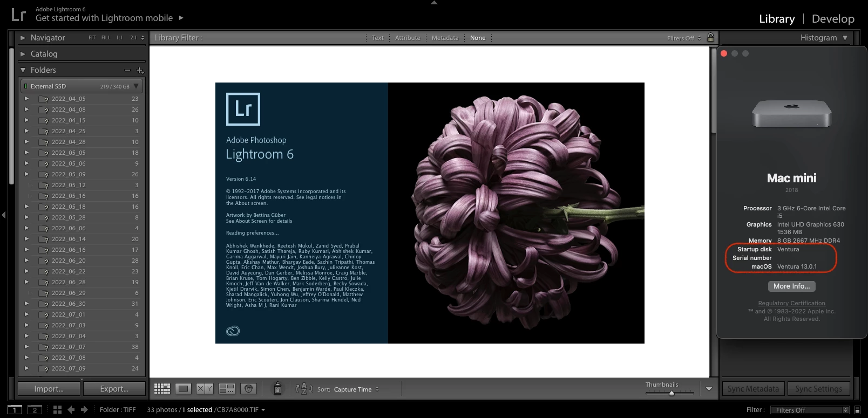Collapse the Histogram panel
868x418 pixels.
click(845, 38)
